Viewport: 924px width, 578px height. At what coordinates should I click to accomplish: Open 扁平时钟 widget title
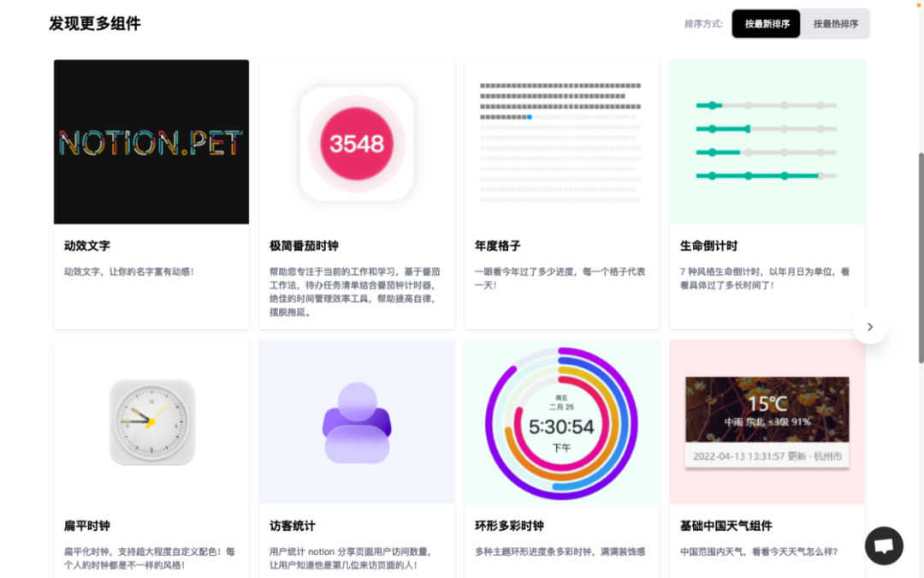tap(87, 526)
